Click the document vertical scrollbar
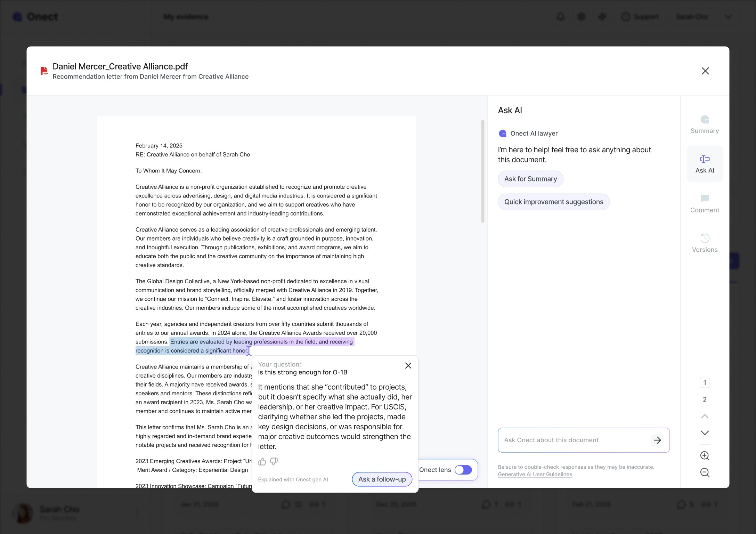The height and width of the screenshot is (534, 756). pos(482,171)
